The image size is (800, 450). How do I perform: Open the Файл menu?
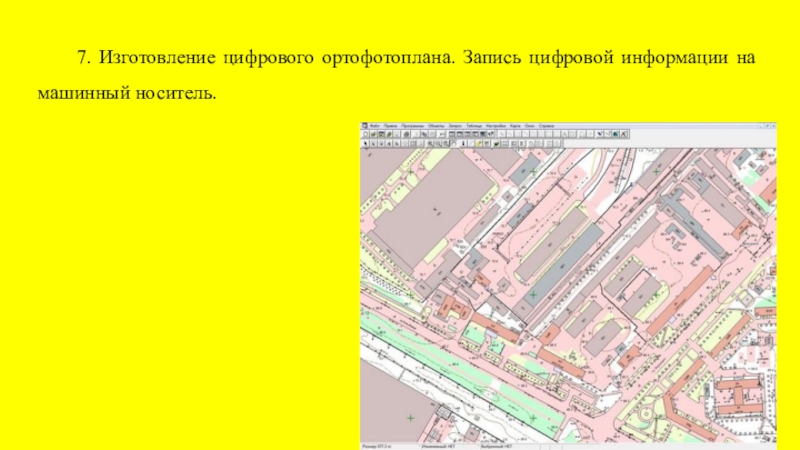375,126
